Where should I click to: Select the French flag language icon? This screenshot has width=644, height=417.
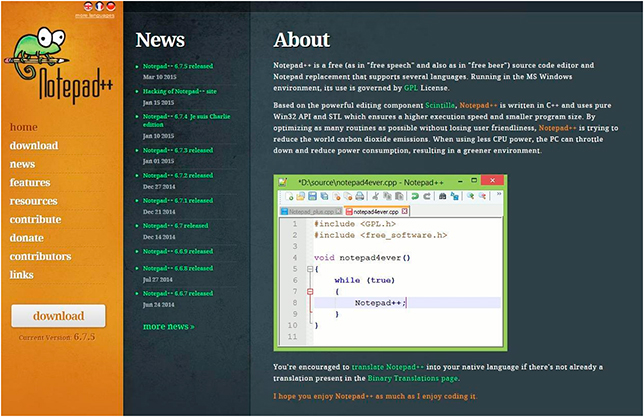(x=99, y=6)
